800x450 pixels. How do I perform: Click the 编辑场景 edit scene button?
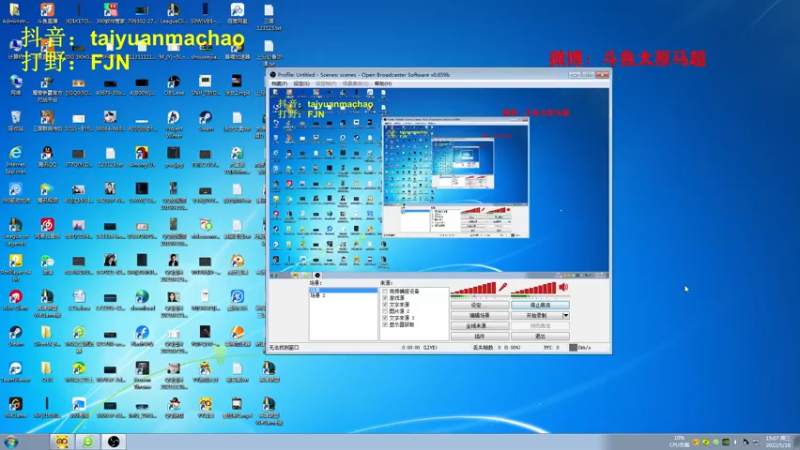coord(480,315)
